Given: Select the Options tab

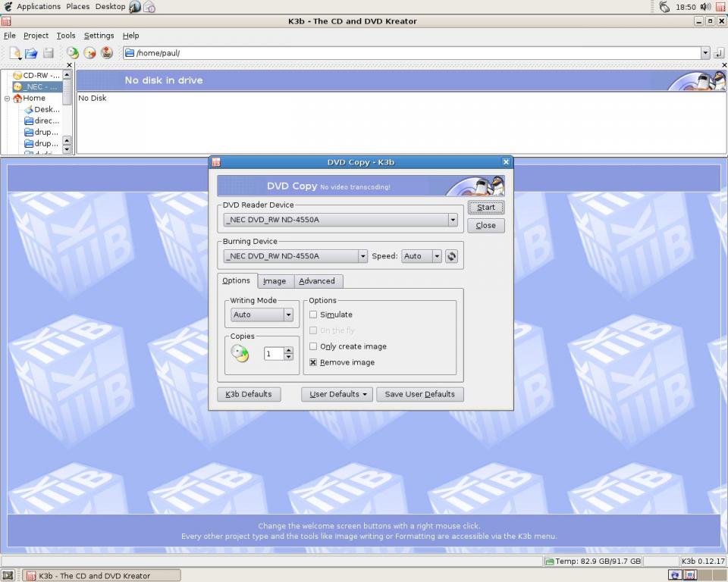Looking at the screenshot, I should 237,281.
